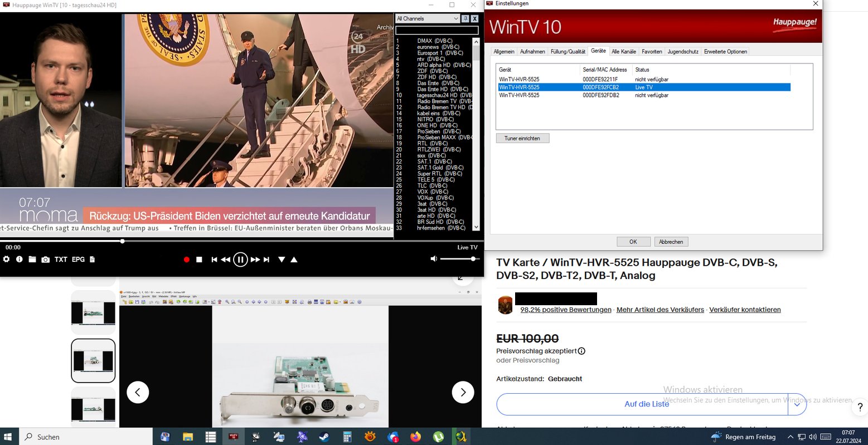
Task: Select the highlighted middle product thumbnail
Action: point(93,361)
